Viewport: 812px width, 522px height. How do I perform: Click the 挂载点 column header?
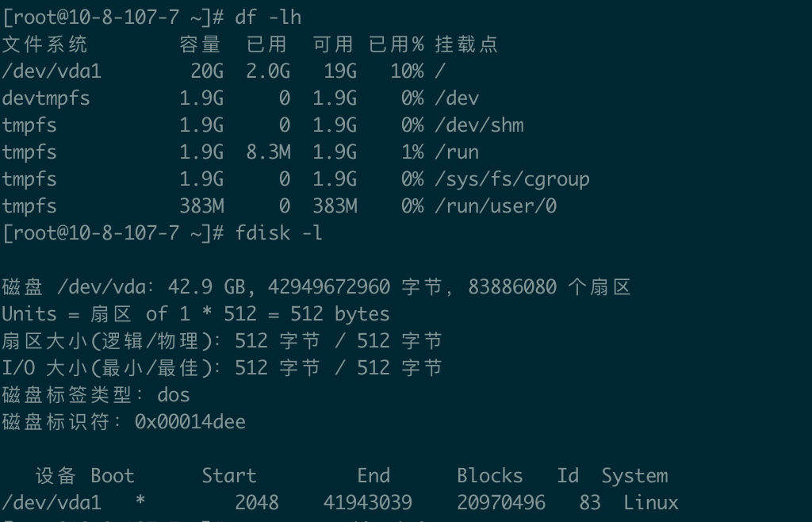coord(466,44)
